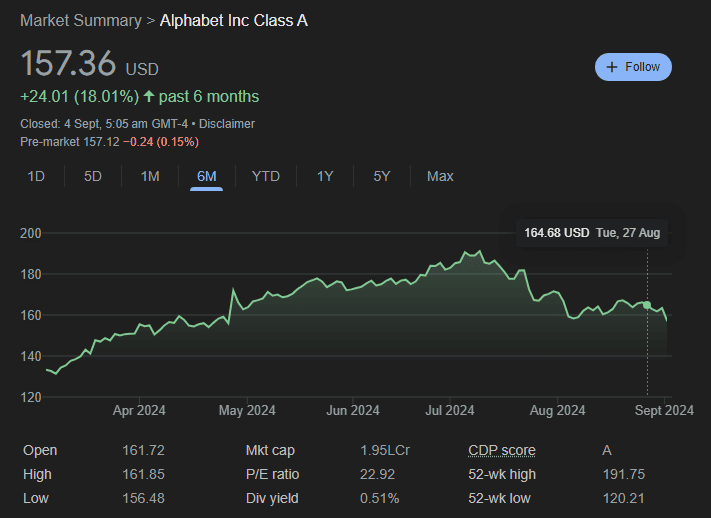Click the 200 y-axis label

[x=30, y=233]
